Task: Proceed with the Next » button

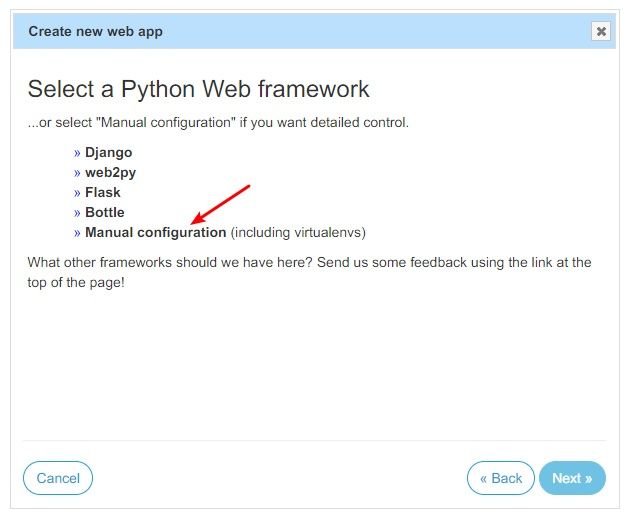Action: 572,478
